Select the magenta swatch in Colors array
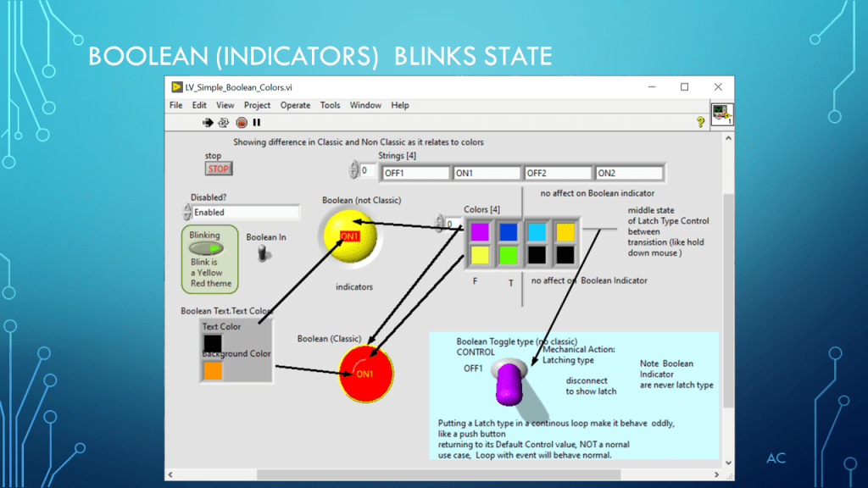The height and width of the screenshot is (488, 868). (480, 231)
